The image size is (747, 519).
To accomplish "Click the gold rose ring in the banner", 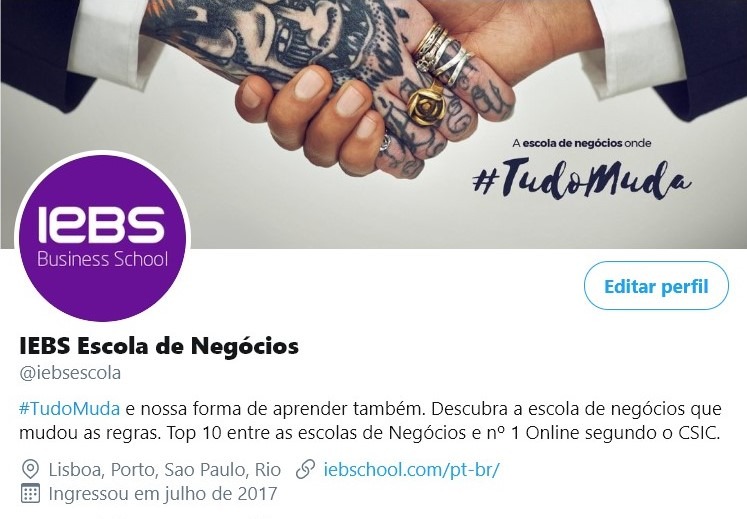I will (425, 103).
